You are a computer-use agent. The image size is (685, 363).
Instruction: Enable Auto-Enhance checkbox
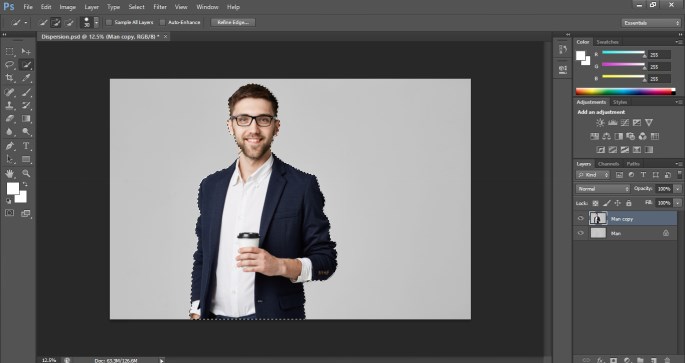coord(163,22)
